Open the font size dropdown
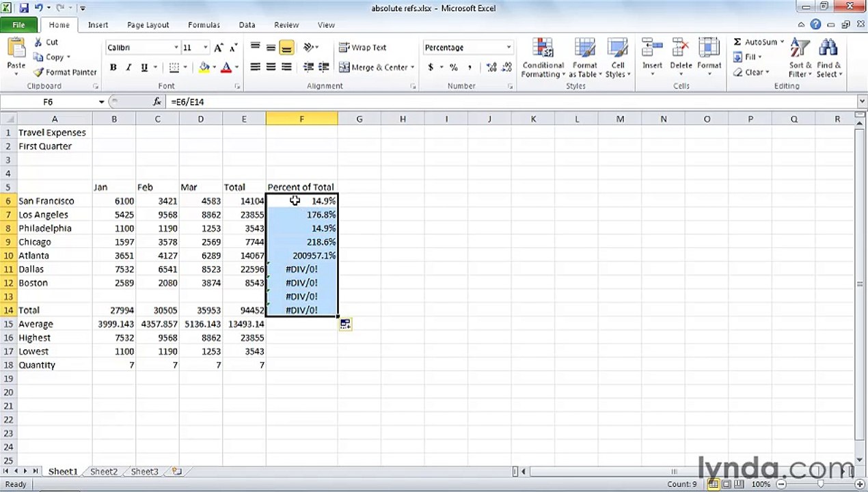The image size is (868, 492). click(x=206, y=48)
